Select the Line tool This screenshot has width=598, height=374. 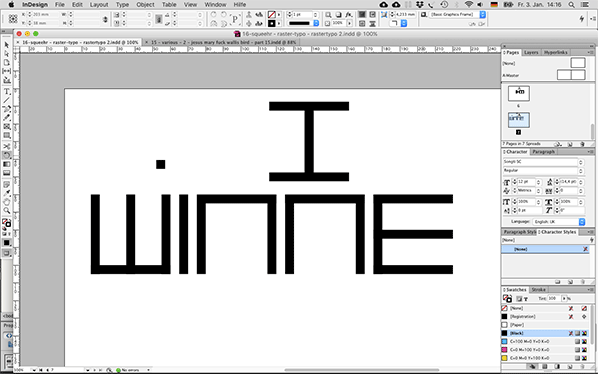tap(6, 101)
